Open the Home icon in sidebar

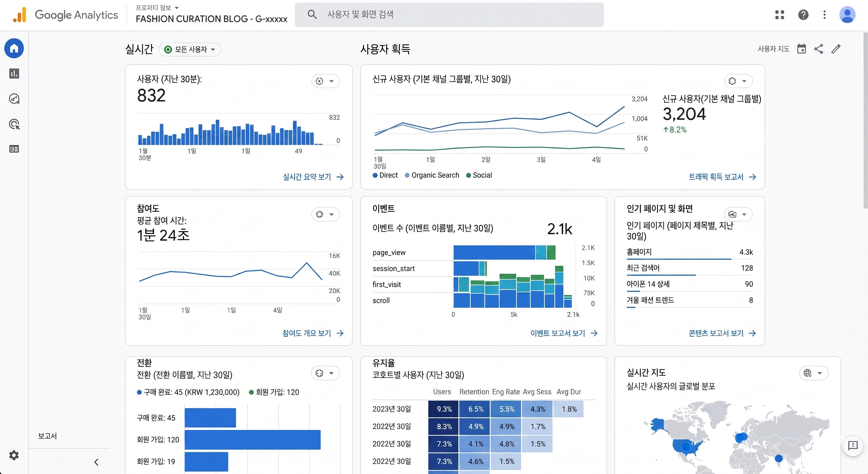click(14, 48)
